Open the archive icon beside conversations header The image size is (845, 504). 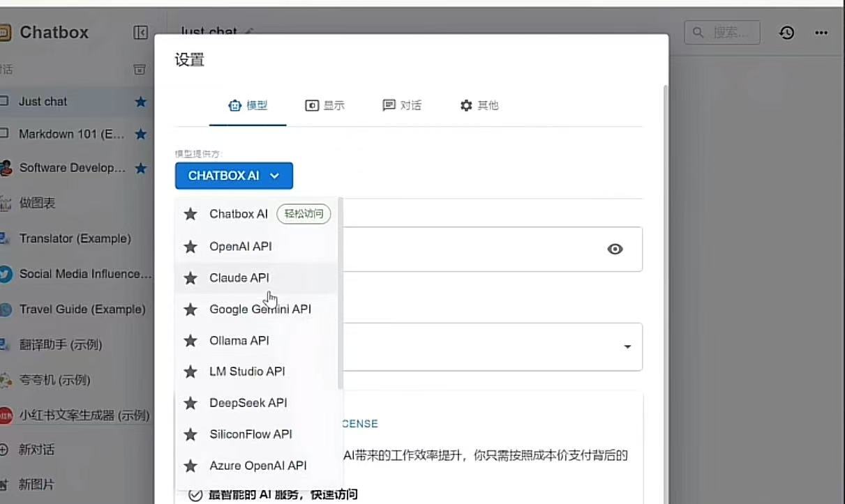click(140, 69)
